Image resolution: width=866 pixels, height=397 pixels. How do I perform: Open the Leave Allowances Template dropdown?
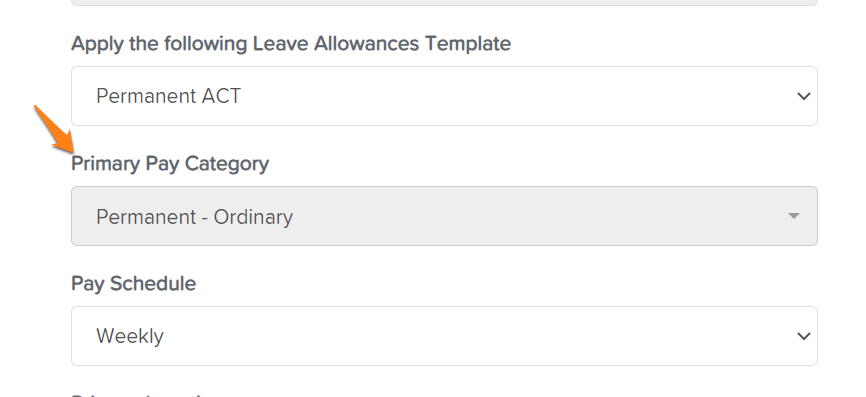[444, 96]
